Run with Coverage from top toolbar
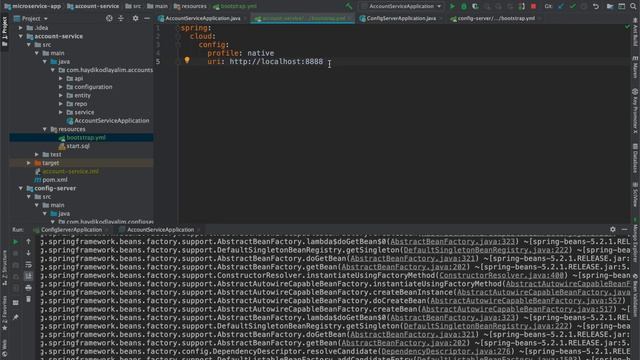Image resolution: width=640 pixels, height=360 pixels. click(475, 7)
